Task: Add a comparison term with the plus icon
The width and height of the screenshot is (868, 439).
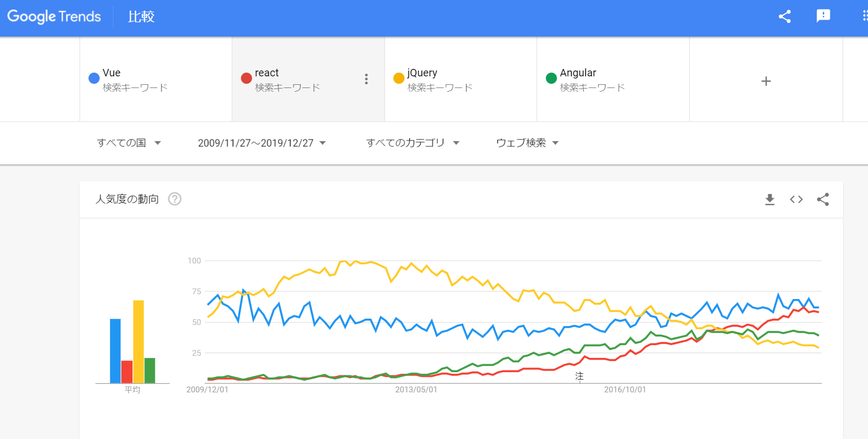Action: pos(766,81)
